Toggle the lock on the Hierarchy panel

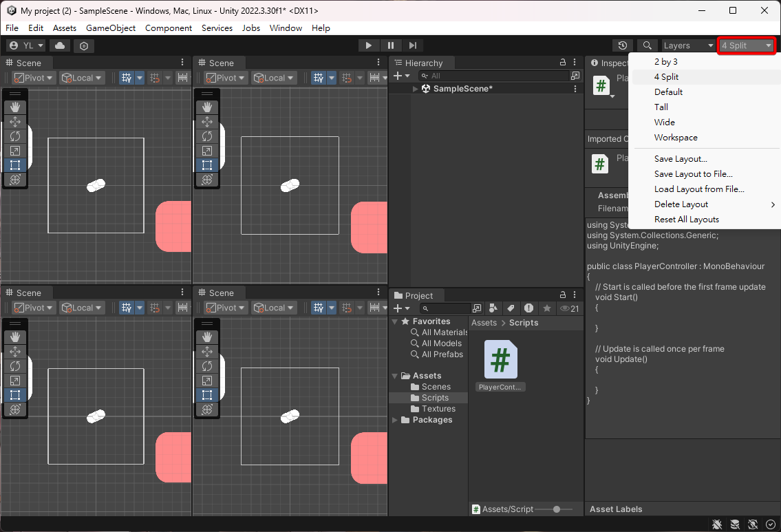[563, 63]
